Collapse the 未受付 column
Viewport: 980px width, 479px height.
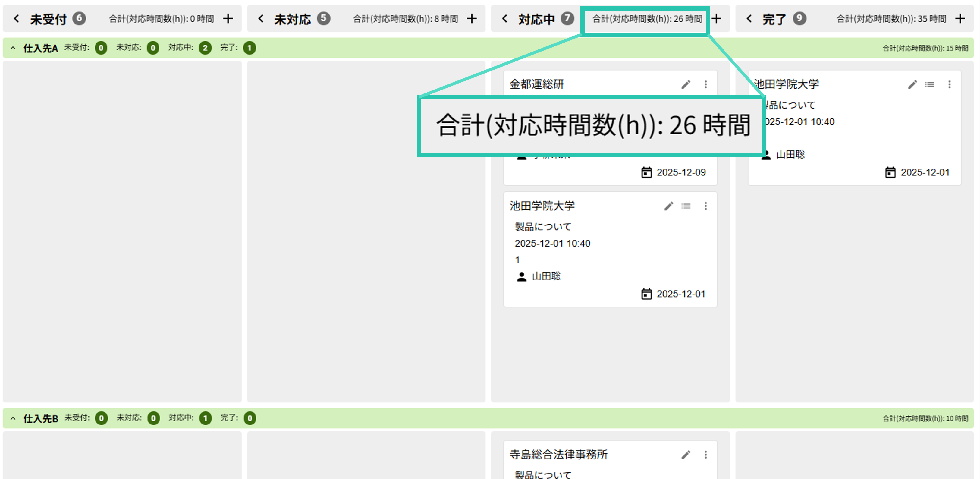[x=16, y=18]
